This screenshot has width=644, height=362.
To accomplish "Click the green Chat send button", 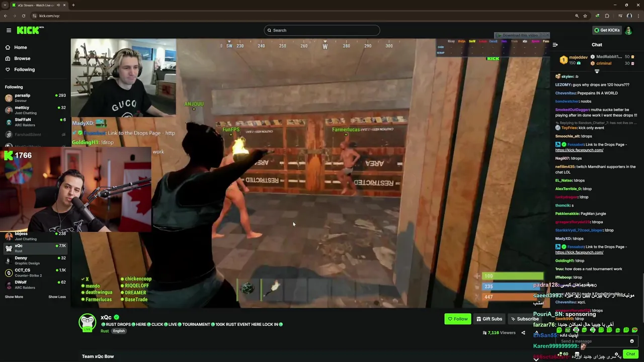I will pos(630,354).
